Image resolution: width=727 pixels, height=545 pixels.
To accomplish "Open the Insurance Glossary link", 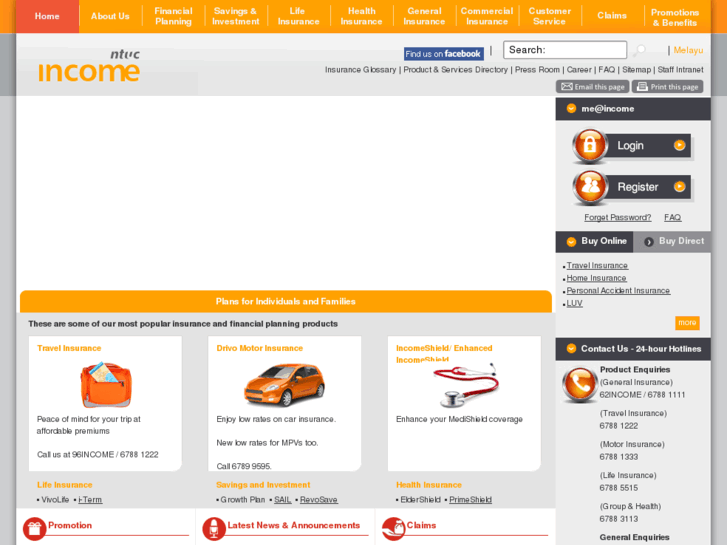I will (x=360, y=70).
